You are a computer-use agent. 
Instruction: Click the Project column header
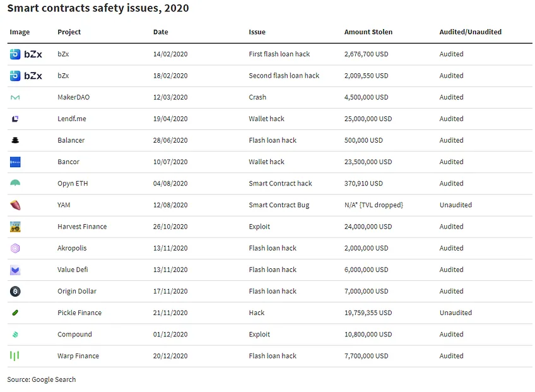tap(69, 32)
